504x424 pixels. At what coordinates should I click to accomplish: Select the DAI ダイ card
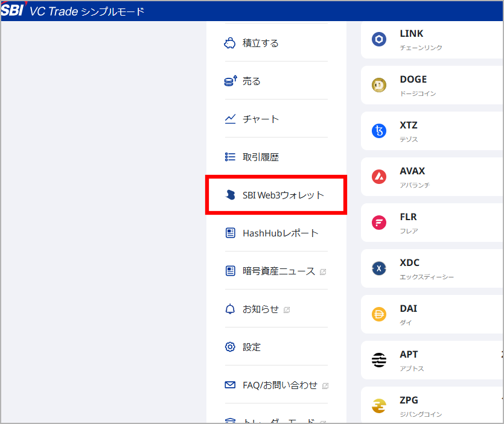pyautogui.click(x=432, y=314)
